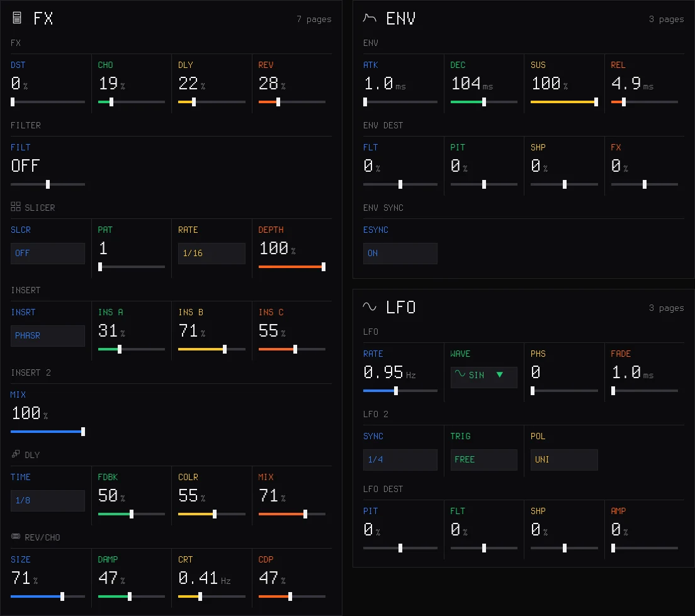Click the FILT OFF value
The image size is (695, 616).
tap(25, 165)
